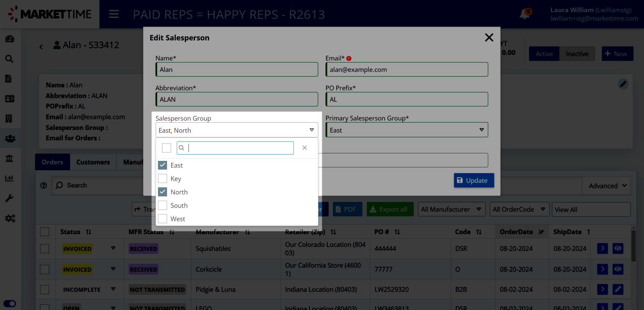Click the wrench tools sidebar icon
Screen dimensions: 644x310
pos(9,198)
